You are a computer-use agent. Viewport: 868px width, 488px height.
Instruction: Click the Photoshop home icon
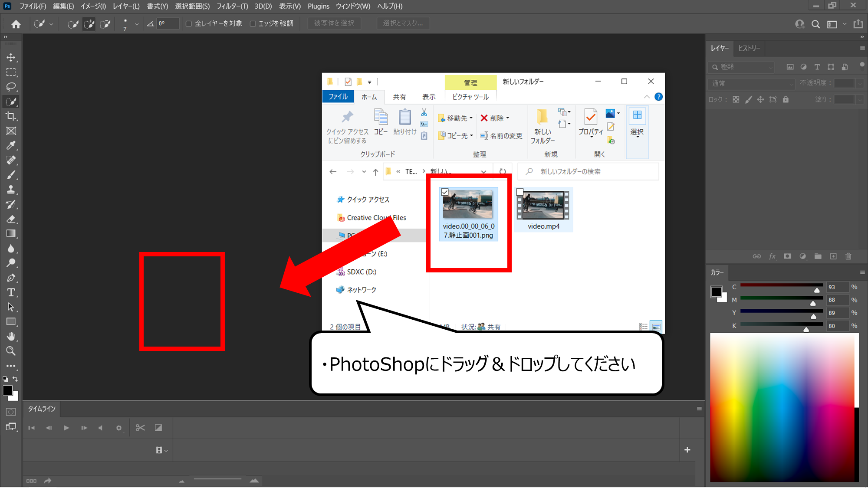point(16,24)
